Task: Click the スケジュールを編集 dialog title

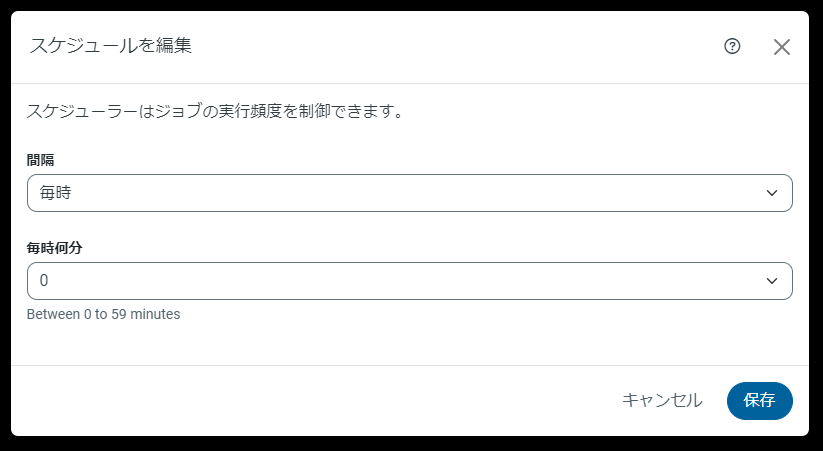Action: (x=111, y=46)
